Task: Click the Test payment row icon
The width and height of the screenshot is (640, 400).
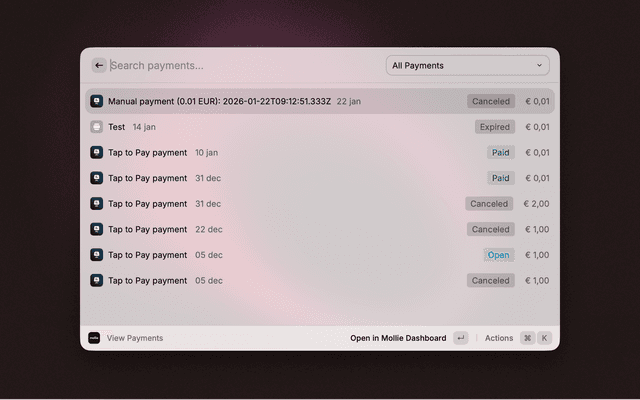Action: point(96,127)
